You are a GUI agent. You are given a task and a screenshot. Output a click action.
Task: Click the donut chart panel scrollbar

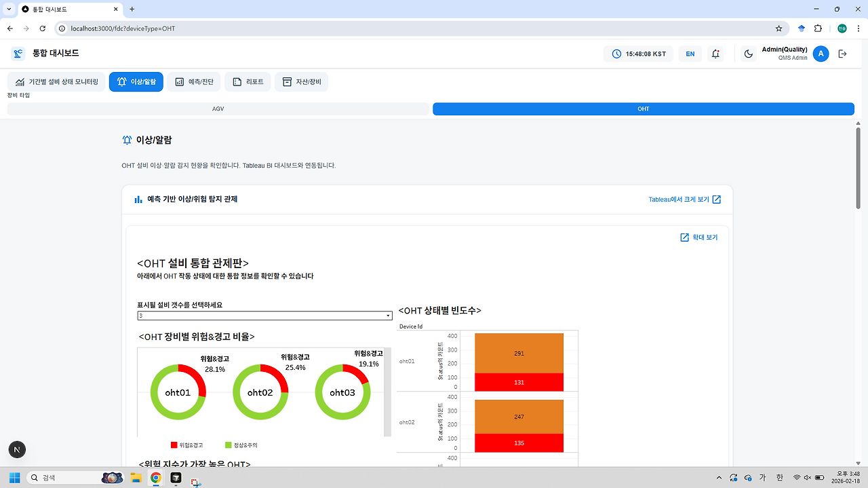(x=387, y=392)
